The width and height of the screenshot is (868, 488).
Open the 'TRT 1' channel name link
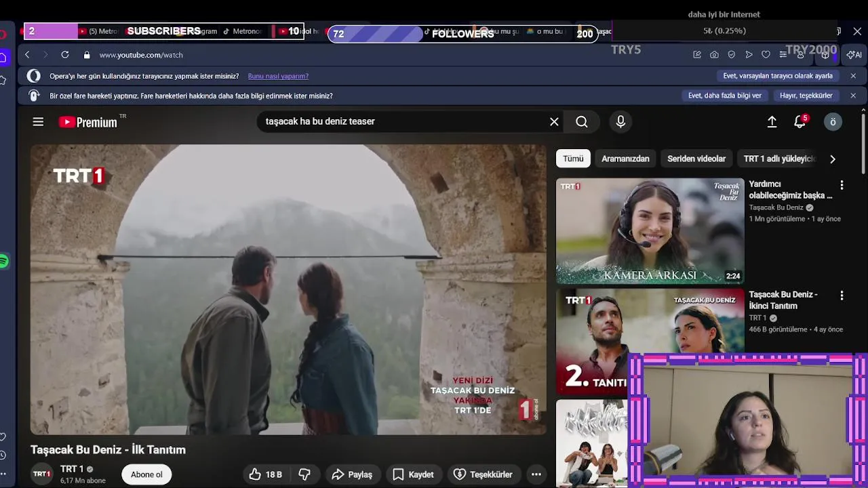point(72,469)
